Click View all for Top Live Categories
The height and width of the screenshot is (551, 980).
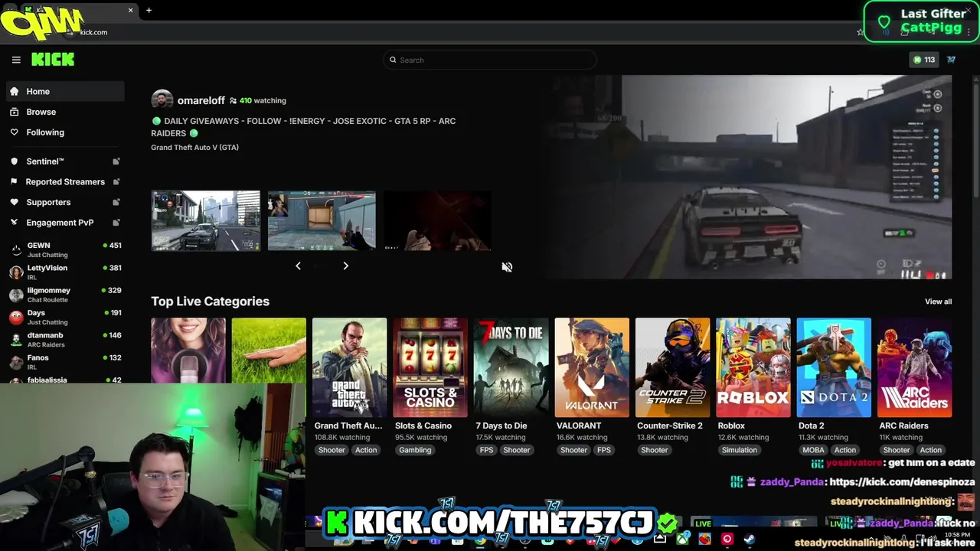tap(938, 302)
